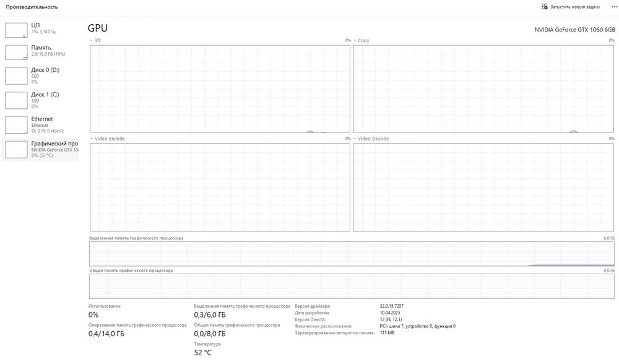The width and height of the screenshot is (619, 364).
Task: Click the Версия DirectX label
Action: pyautogui.click(x=310, y=319)
